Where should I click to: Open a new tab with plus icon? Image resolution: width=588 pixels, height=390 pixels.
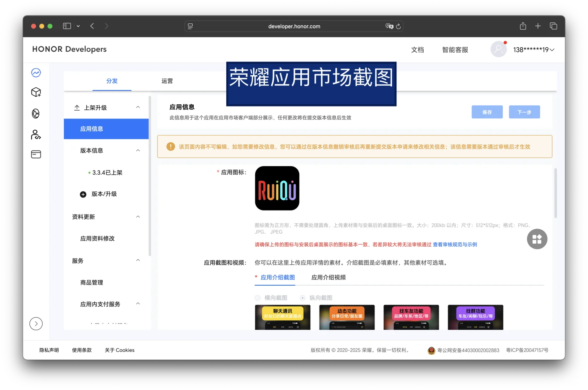click(538, 26)
